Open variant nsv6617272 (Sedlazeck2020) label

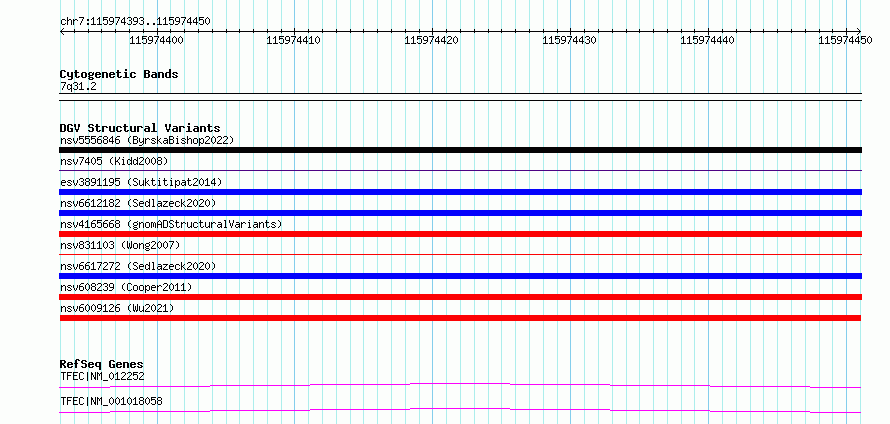138,266
